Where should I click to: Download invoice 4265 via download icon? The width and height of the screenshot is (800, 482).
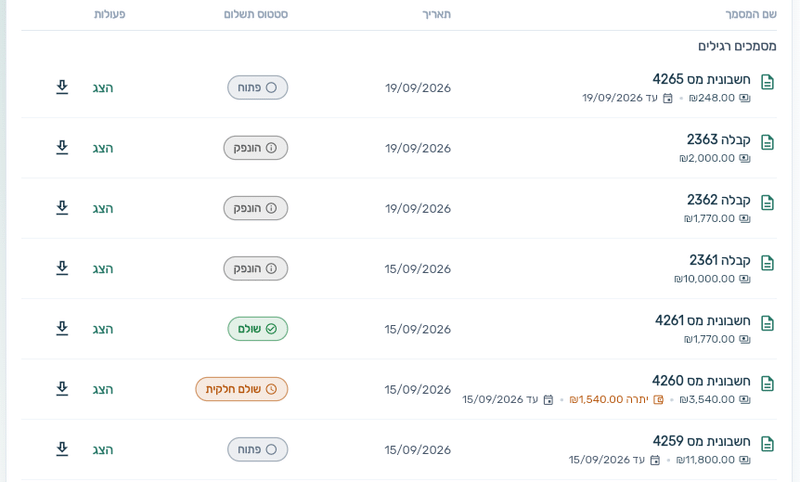point(62,87)
